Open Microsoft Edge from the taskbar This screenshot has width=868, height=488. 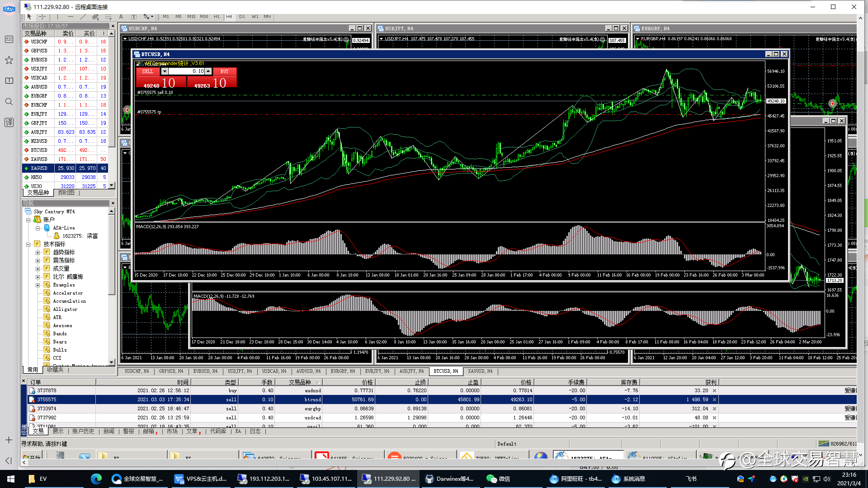[96, 479]
